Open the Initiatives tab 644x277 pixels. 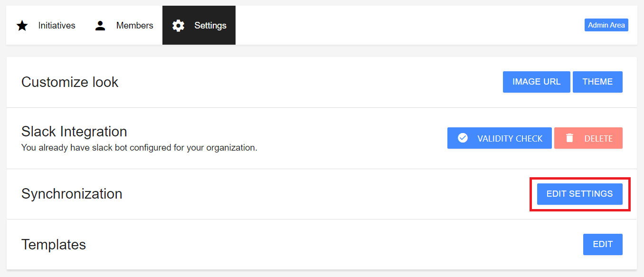click(x=46, y=25)
